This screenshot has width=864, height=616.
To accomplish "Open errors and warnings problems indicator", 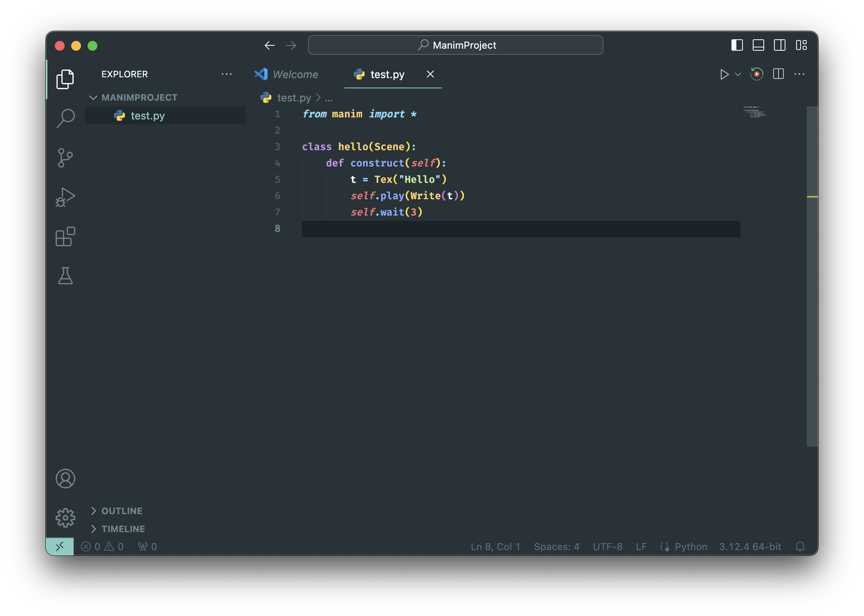I will click(x=102, y=547).
